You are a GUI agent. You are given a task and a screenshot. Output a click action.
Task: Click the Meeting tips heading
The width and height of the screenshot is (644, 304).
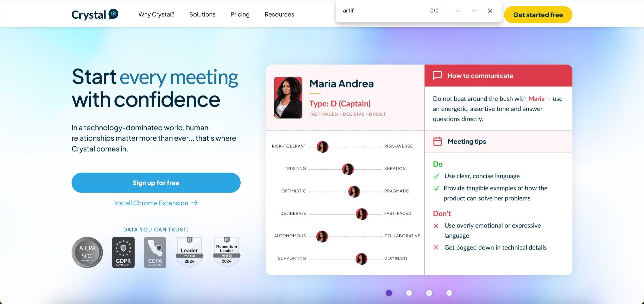coord(467,141)
